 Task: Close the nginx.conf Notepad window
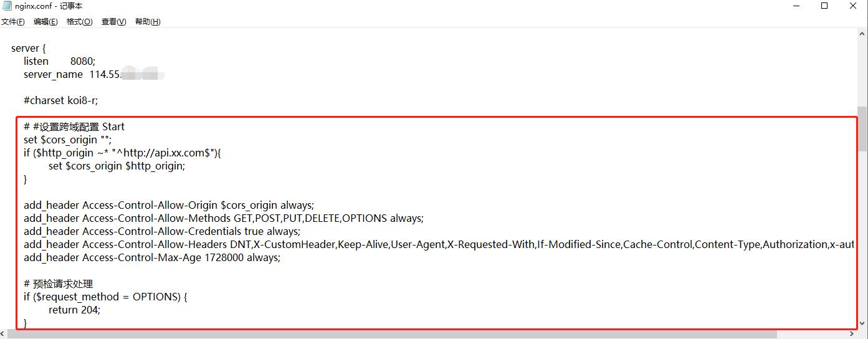(853, 6)
